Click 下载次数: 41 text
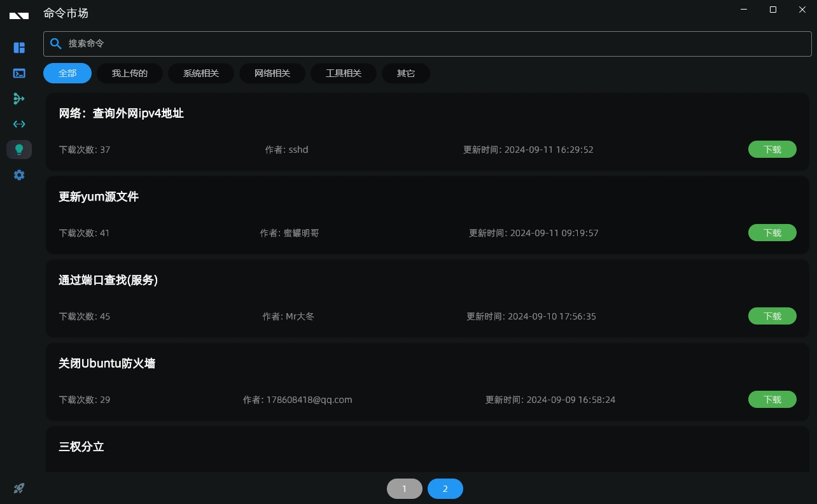The height and width of the screenshot is (504, 817). tap(85, 233)
